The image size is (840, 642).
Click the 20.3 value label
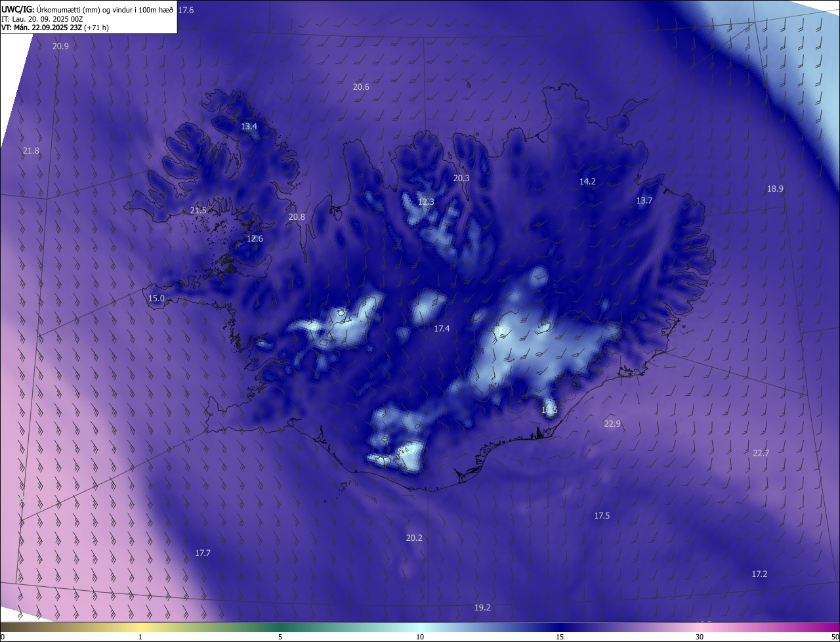click(x=461, y=178)
